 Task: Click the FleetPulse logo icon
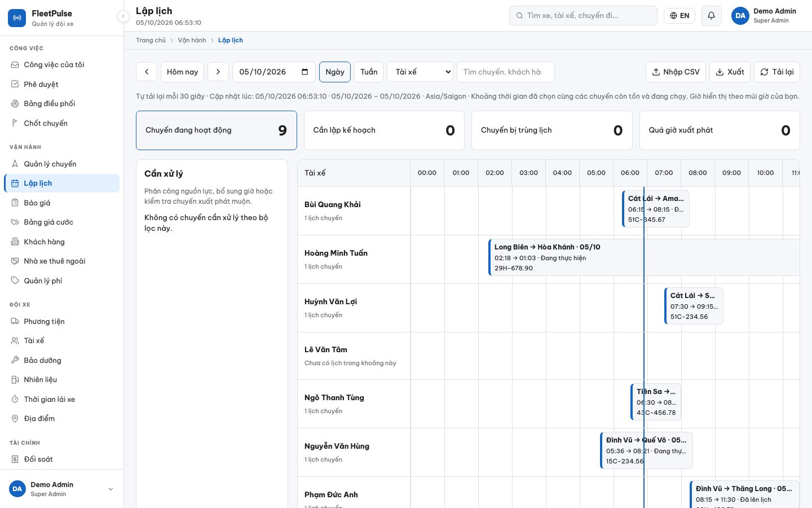coord(17,18)
